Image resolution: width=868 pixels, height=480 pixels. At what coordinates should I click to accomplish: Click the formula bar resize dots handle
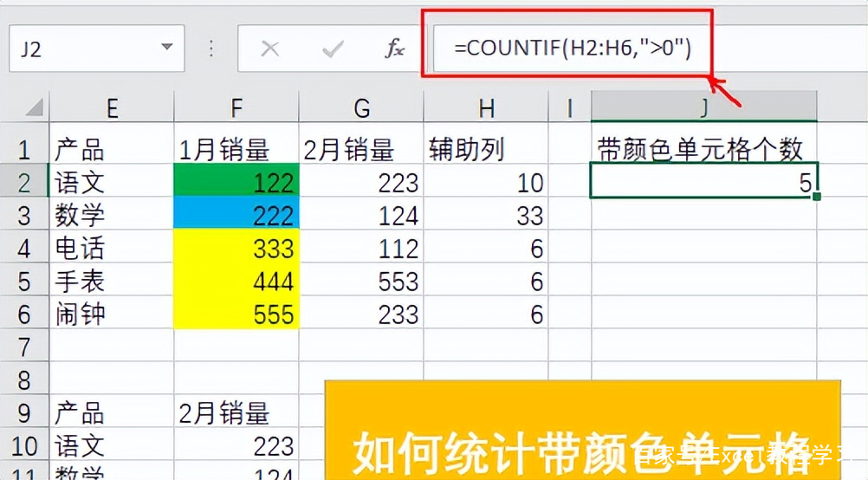point(211,49)
